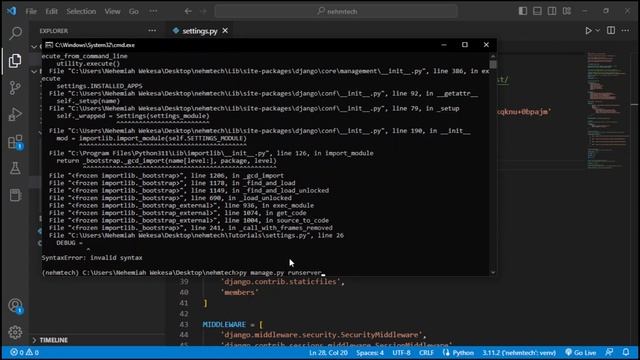Open the Explorer view icon
The width and height of the screenshot is (640, 360).
tap(15, 60)
